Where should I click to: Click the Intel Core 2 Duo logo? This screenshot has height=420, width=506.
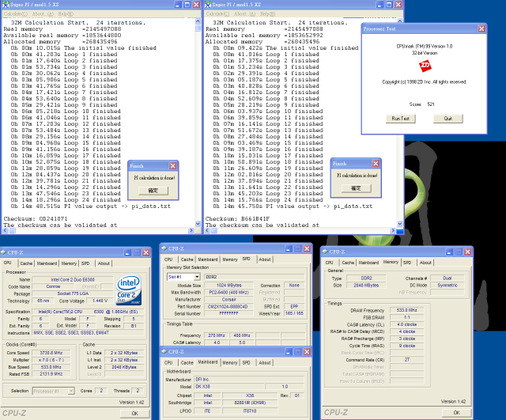[129, 289]
